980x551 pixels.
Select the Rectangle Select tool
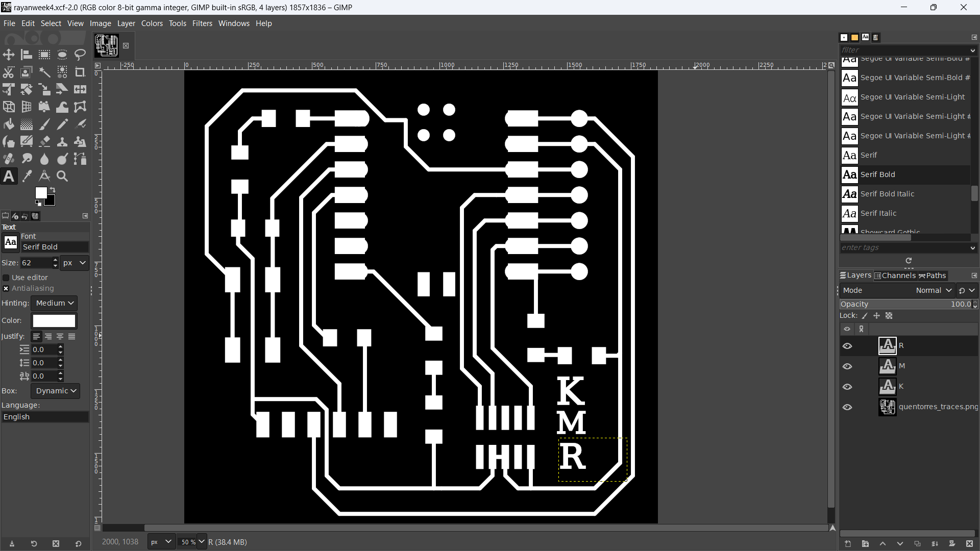44,55
